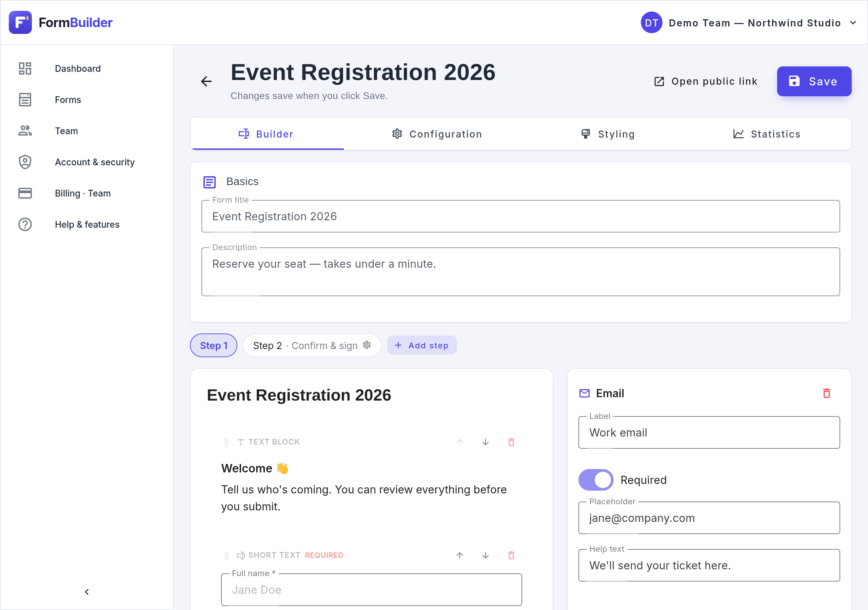Switch to the Builder tab
The width and height of the screenshot is (868, 610).
[267, 134]
